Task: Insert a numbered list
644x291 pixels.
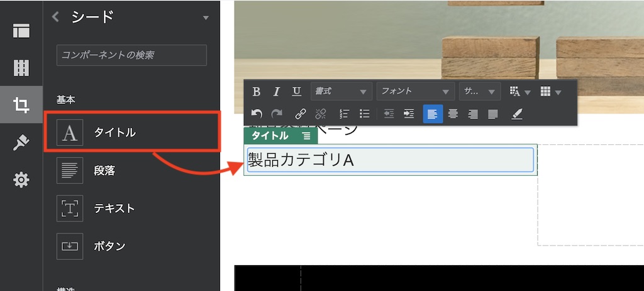Action: (344, 114)
